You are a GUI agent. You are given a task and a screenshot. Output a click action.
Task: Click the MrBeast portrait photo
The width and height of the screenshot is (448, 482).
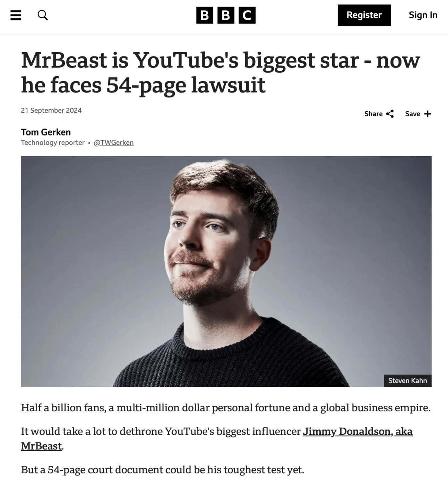226,271
